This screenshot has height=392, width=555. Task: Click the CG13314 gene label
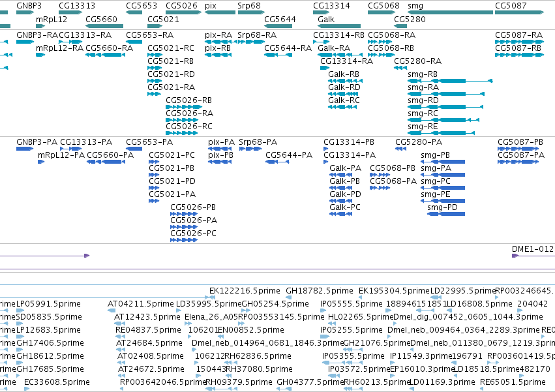(x=331, y=6)
